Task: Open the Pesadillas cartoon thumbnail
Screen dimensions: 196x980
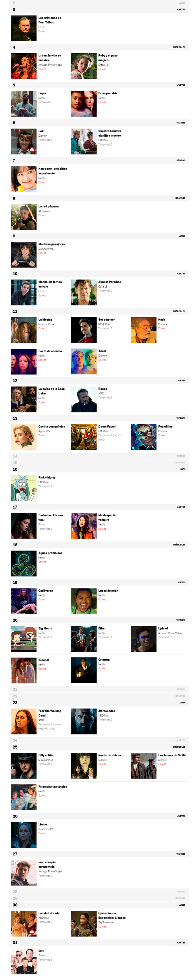Action: pos(144,437)
